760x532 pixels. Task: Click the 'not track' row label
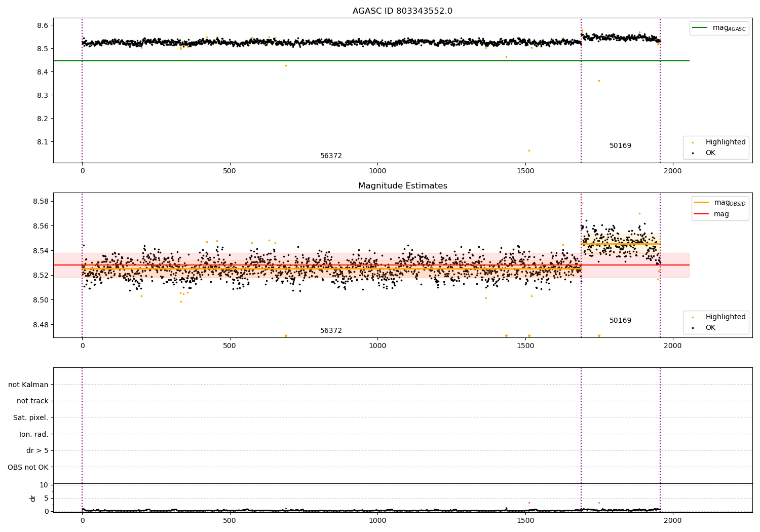(32, 401)
